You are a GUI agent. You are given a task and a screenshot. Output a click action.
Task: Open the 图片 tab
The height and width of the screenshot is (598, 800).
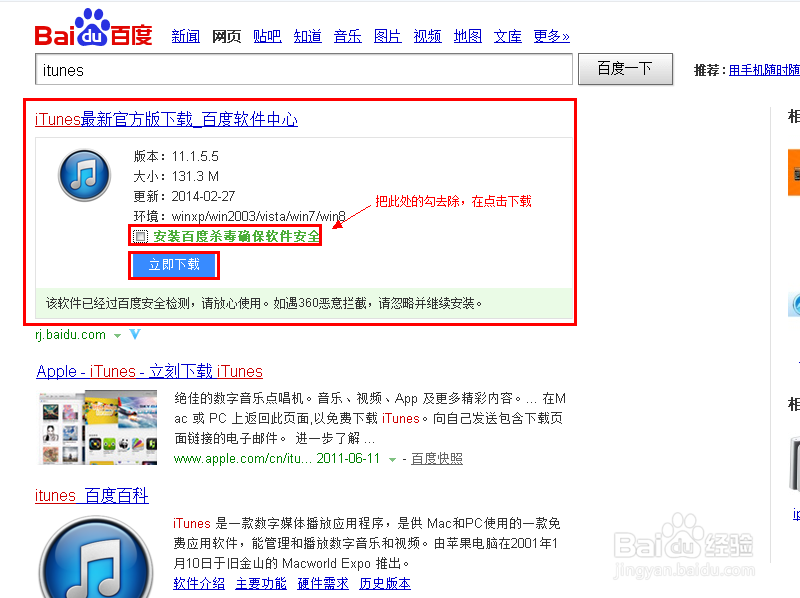[x=388, y=36]
